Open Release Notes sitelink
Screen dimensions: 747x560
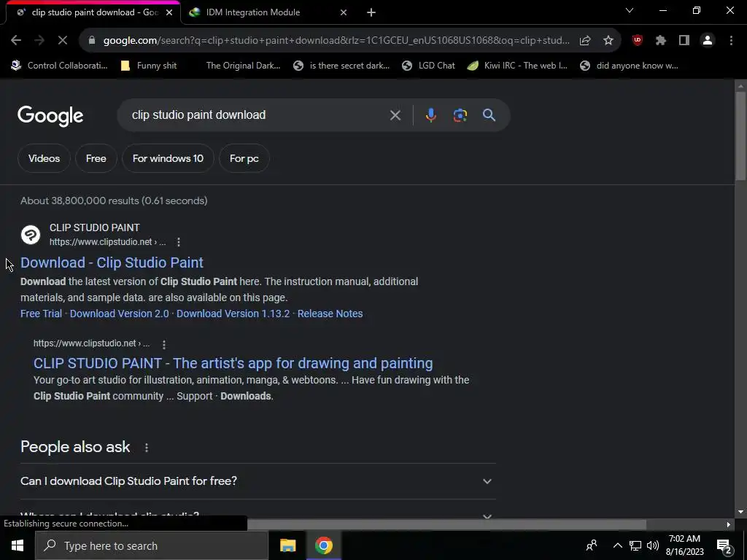click(330, 314)
